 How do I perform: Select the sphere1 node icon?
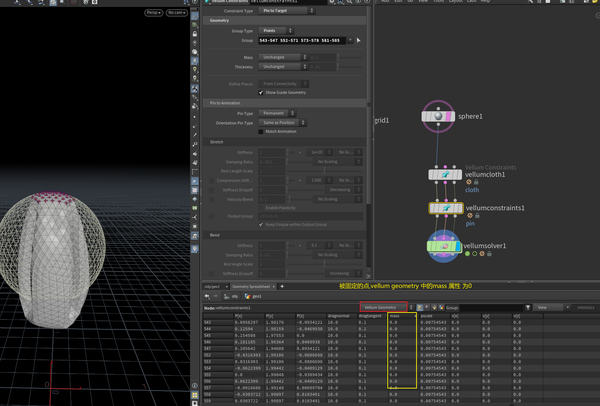tap(438, 117)
